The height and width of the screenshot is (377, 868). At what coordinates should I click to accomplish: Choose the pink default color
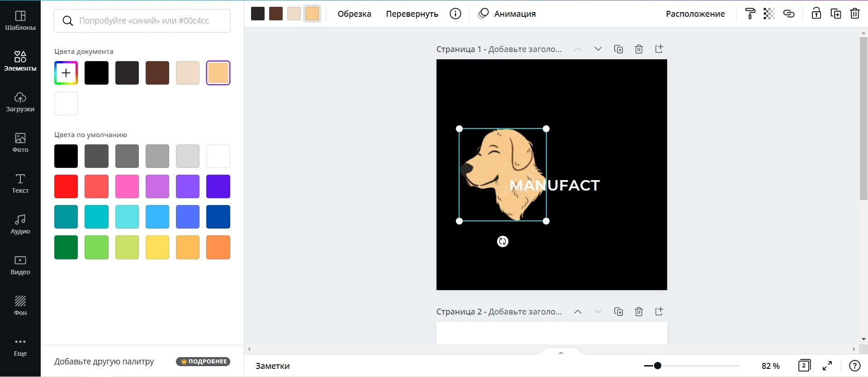pyautogui.click(x=127, y=186)
